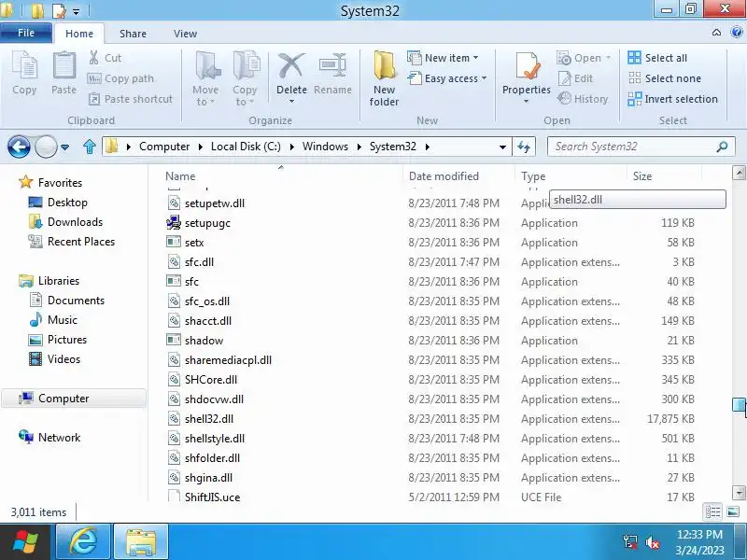Open the New item dropdown
747x560 pixels.
tap(475, 58)
